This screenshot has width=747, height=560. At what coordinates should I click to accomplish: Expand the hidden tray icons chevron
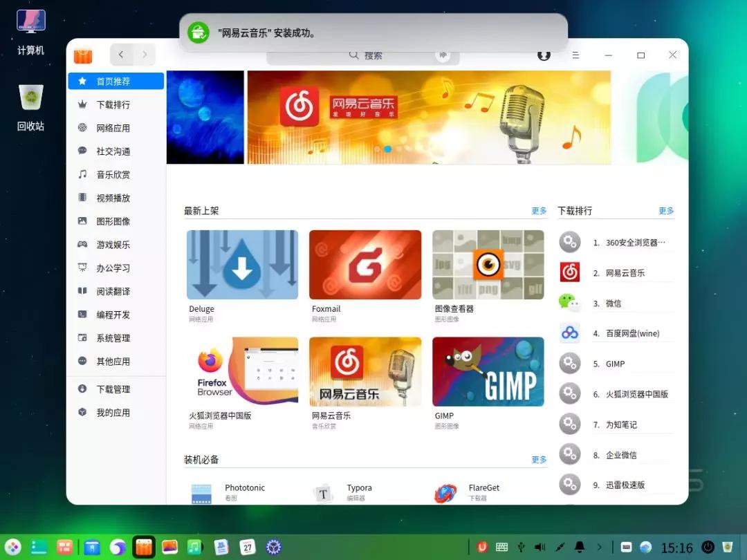[x=599, y=545]
